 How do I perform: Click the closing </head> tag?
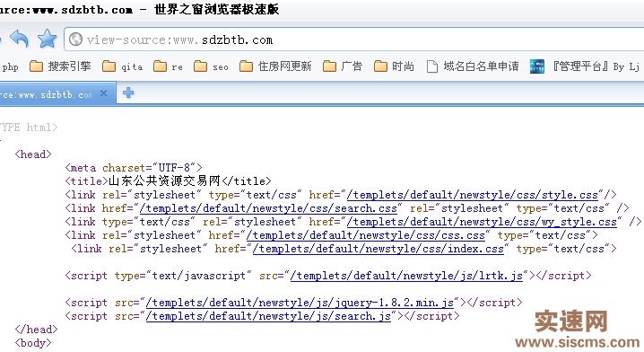(x=36, y=330)
